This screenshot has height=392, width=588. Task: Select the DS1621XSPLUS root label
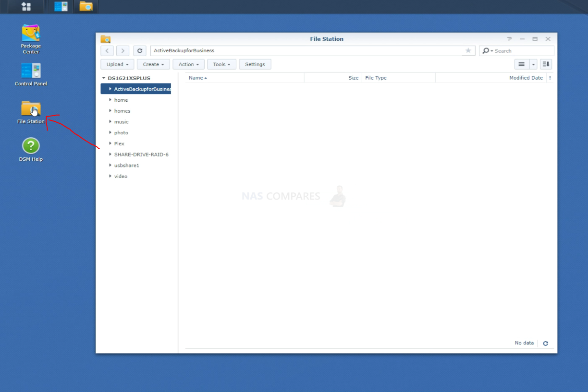pos(129,78)
